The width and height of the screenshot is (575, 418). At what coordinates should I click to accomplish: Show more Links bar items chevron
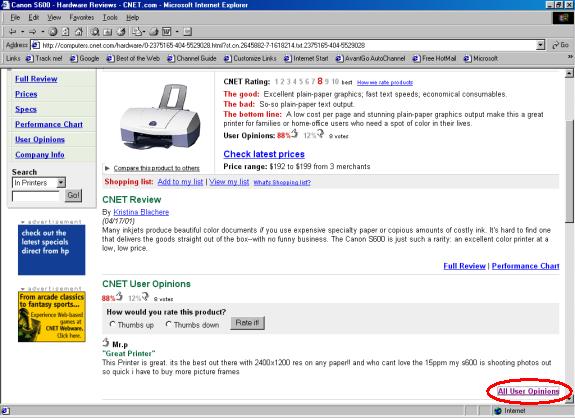[x=570, y=57]
